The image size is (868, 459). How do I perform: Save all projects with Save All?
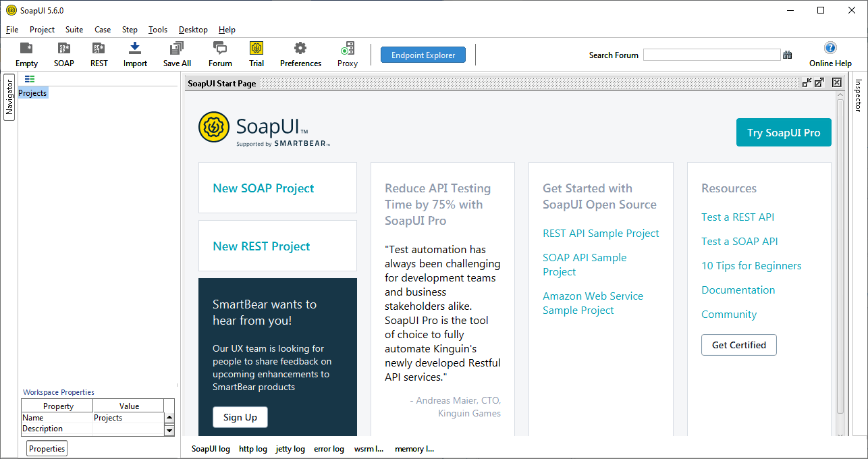click(177, 54)
